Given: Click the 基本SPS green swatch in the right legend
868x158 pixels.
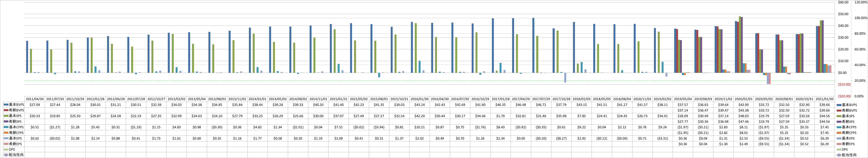Looking at the screenshot, I should click(839, 116).
